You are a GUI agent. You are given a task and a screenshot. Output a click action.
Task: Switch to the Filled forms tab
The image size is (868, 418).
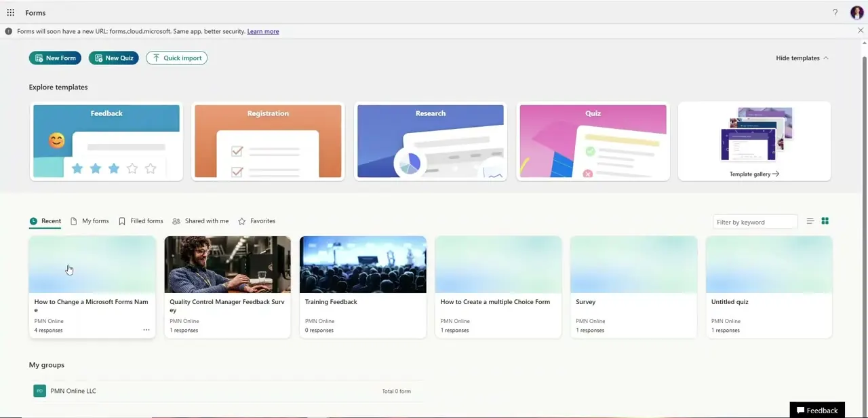[141, 221]
